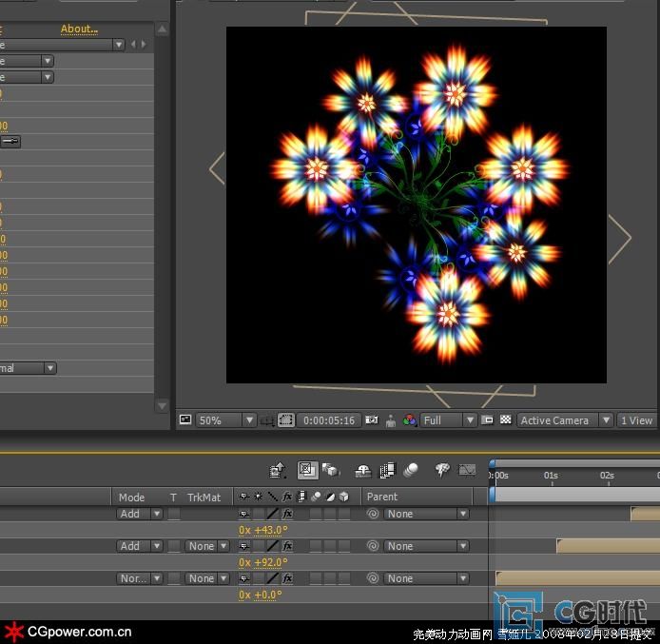Open magnification 50% dropdown
The image size is (660, 644).
coord(225,420)
